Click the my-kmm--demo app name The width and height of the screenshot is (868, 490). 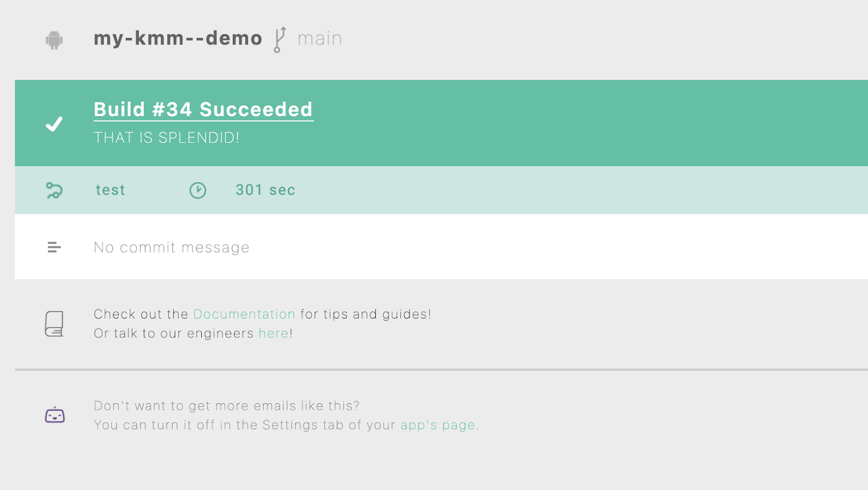pyautogui.click(x=178, y=39)
